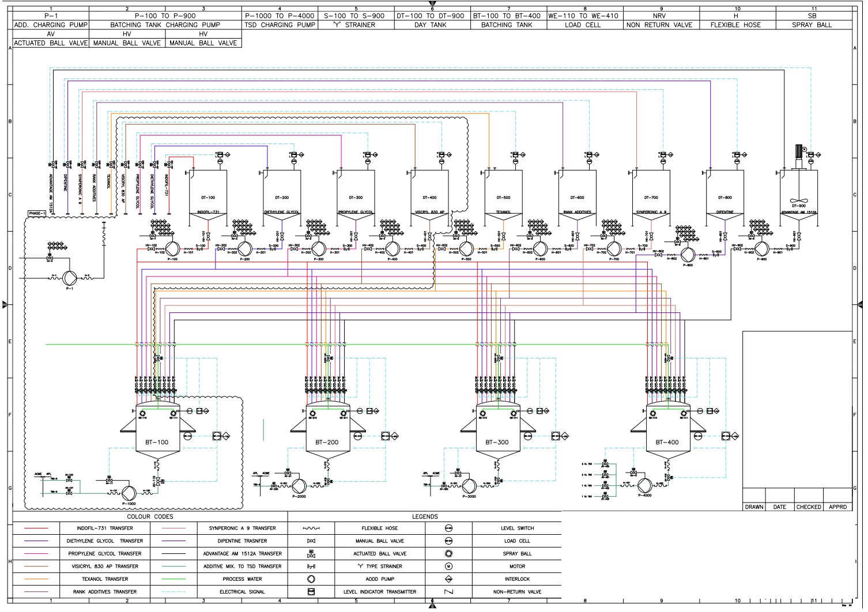
Task: Select the CHECKED cell in title block
Action: (809, 507)
